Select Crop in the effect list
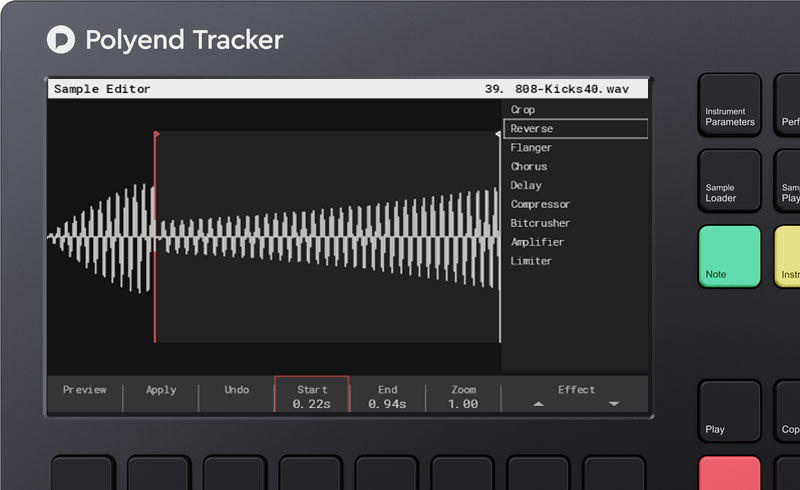Image resolution: width=800 pixels, height=490 pixels. (523, 110)
